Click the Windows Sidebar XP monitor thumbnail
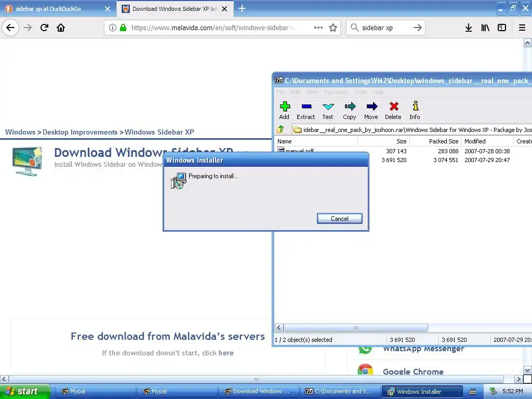The width and height of the screenshot is (532, 399). pos(27,162)
